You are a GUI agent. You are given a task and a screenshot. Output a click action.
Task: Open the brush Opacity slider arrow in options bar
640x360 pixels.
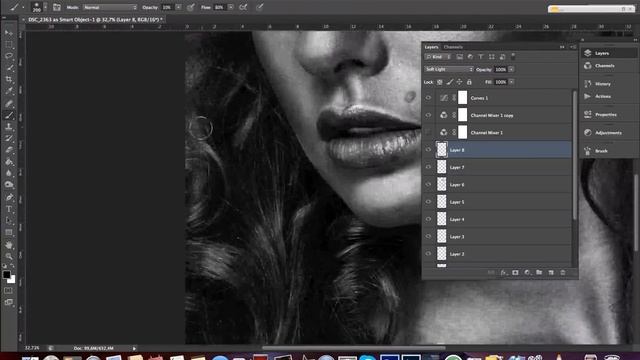pyautogui.click(x=178, y=7)
